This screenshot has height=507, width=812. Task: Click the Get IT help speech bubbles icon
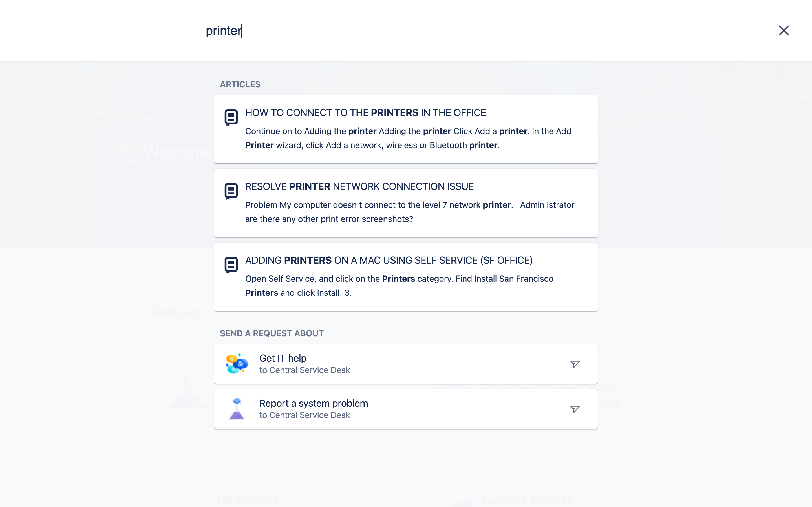(x=237, y=364)
